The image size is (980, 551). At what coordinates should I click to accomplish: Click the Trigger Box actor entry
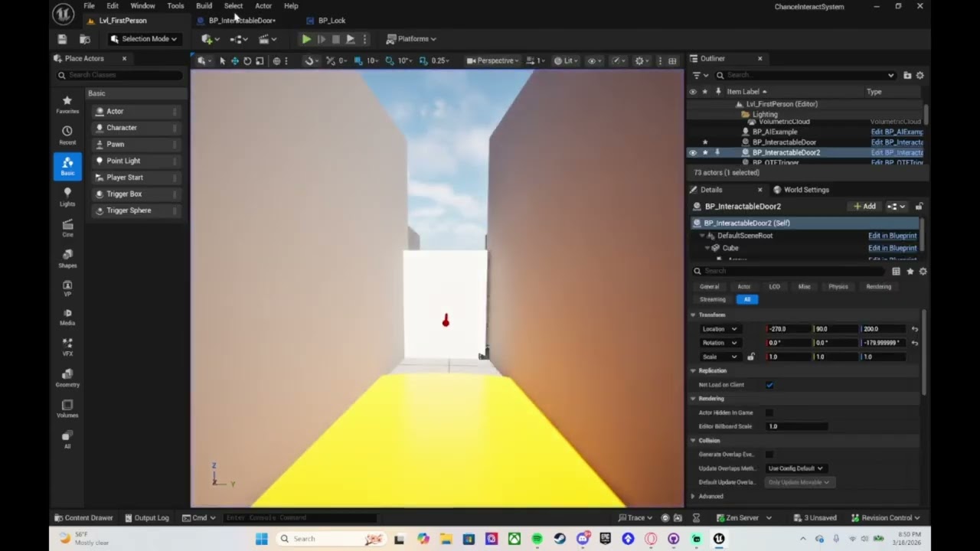click(136, 194)
